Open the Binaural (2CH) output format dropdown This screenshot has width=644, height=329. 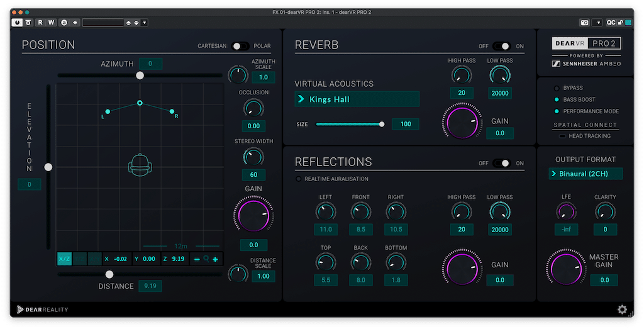(x=586, y=174)
